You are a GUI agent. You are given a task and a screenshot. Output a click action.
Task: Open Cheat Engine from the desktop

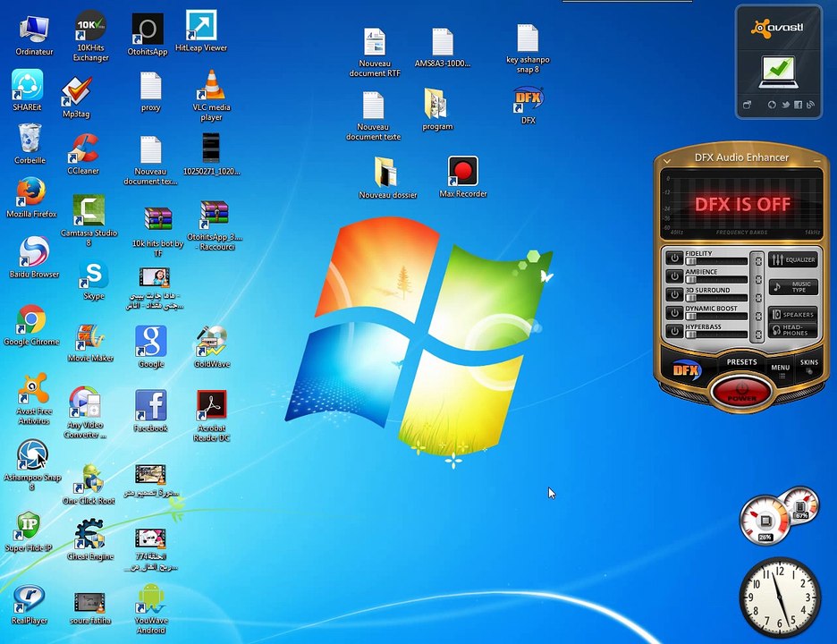(x=89, y=534)
